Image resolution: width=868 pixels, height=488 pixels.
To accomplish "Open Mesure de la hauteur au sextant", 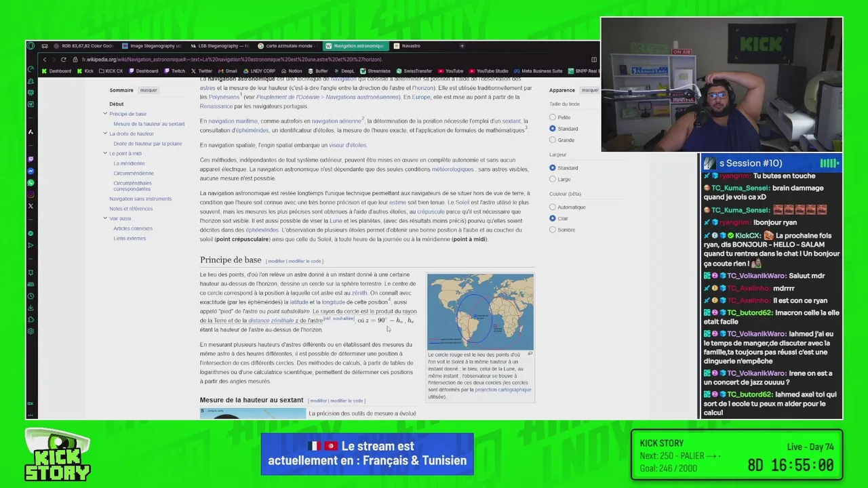I will tap(149, 124).
